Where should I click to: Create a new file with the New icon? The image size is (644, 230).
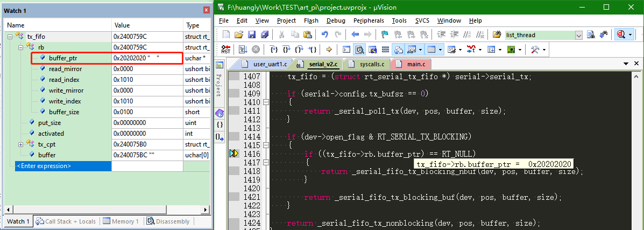227,34
